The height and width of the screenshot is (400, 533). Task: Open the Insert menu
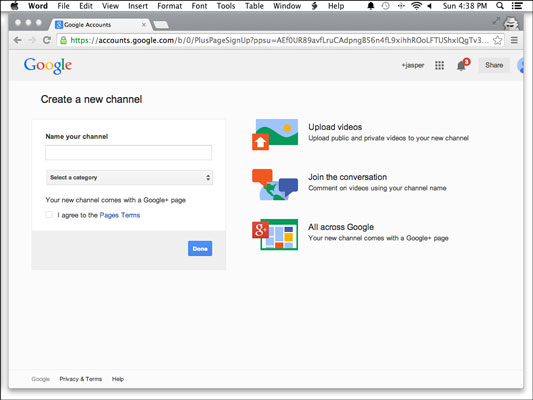point(138,6)
